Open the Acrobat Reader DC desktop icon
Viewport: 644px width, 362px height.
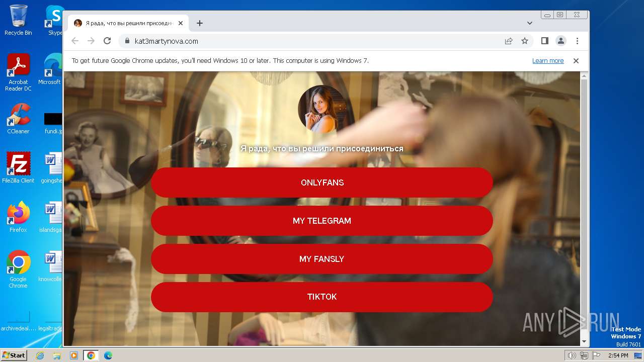pos(18,73)
